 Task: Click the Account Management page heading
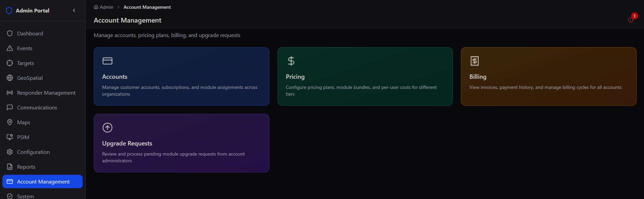coord(127,20)
